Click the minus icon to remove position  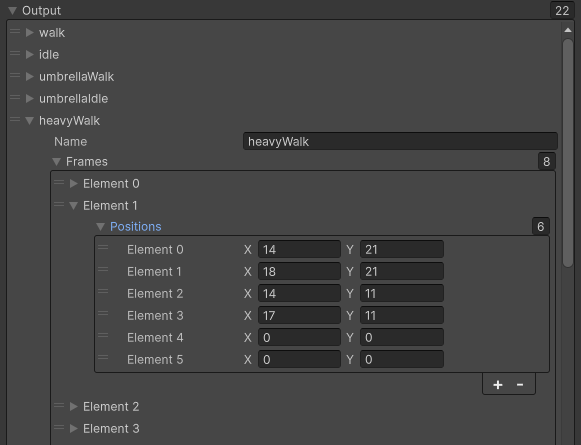(x=520, y=385)
